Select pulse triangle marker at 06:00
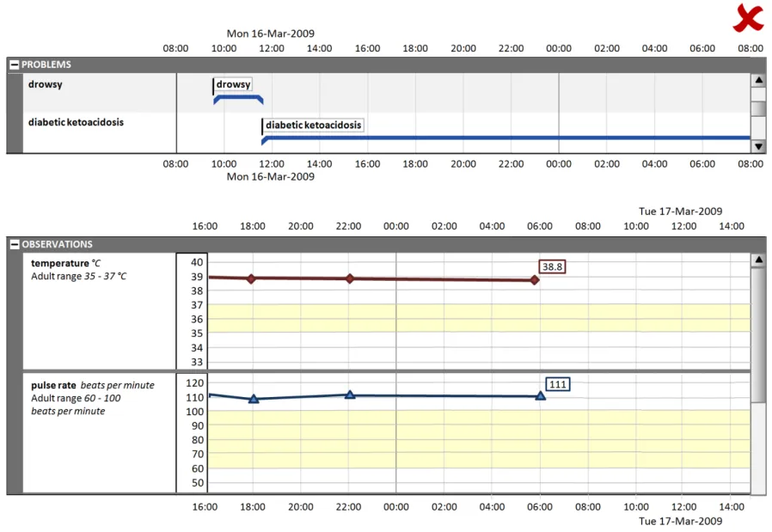This screenshot has width=772, height=532. click(541, 396)
